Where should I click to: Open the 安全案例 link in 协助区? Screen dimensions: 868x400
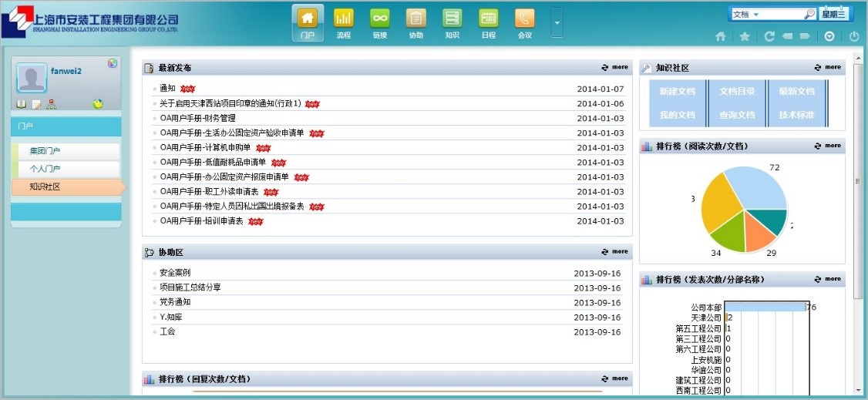point(175,273)
